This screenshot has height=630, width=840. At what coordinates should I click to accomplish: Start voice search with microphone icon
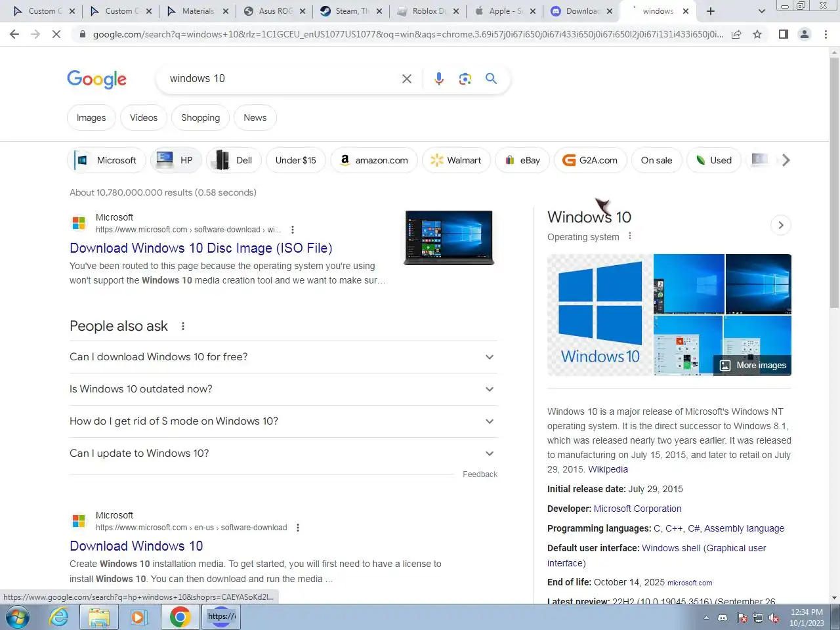(x=439, y=79)
